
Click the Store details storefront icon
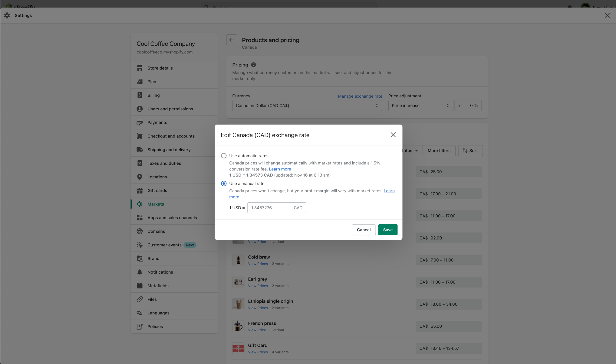[140, 68]
